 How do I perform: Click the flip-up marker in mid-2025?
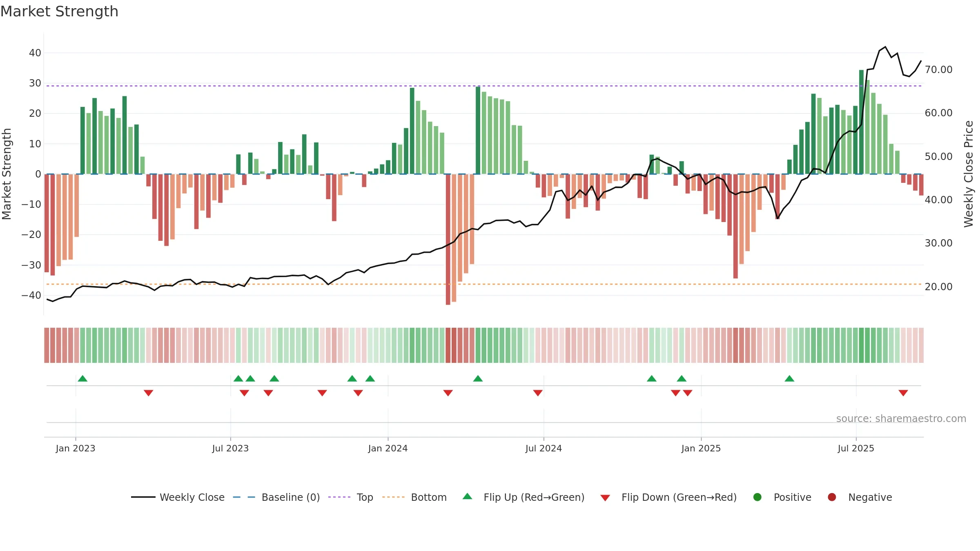coord(789,378)
